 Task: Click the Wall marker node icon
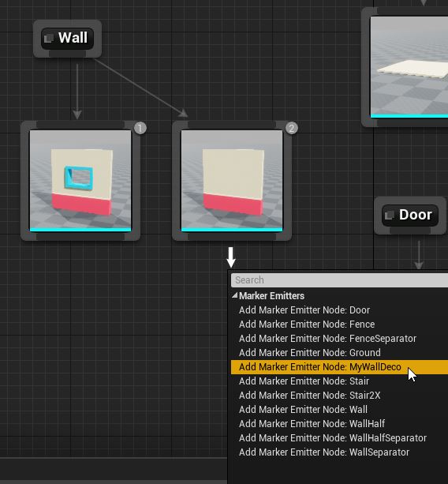click(x=48, y=39)
